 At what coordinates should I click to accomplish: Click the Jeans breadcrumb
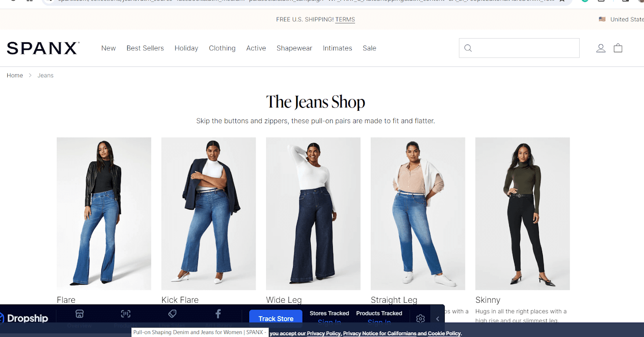(x=45, y=75)
